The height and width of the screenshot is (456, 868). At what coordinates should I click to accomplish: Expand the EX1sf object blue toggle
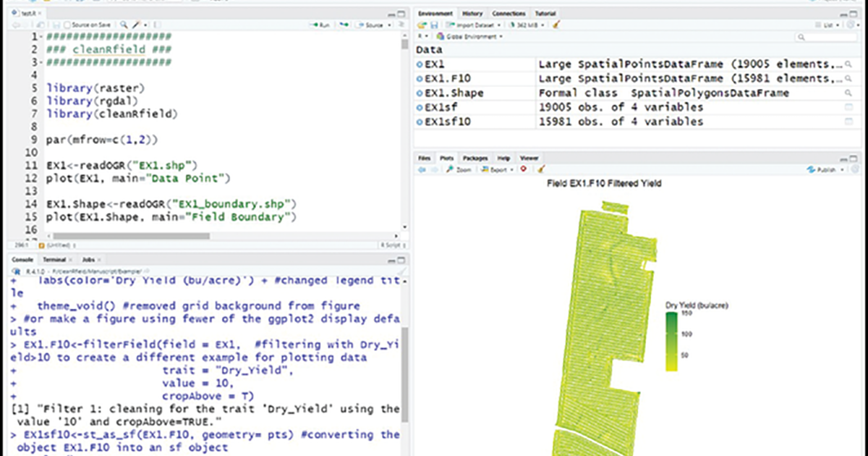(x=421, y=107)
